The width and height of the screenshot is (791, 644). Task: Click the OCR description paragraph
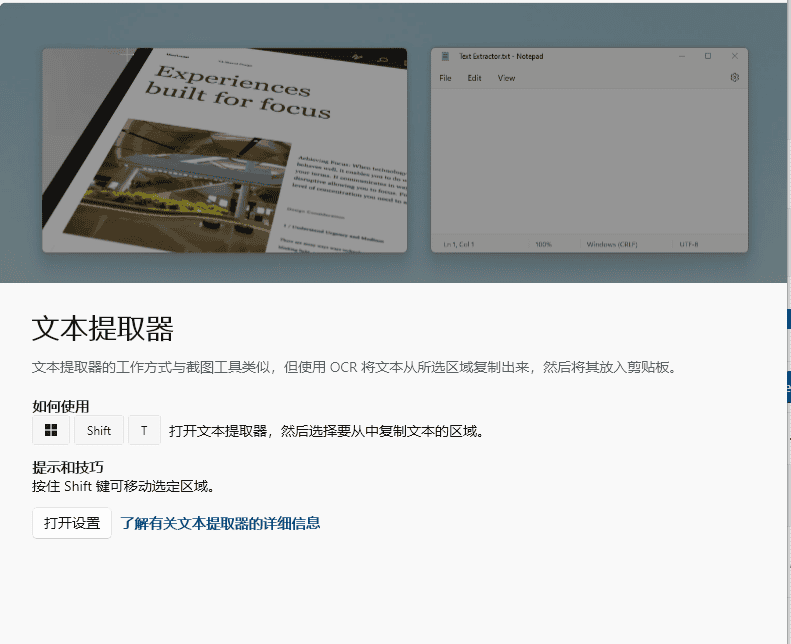click(x=354, y=367)
